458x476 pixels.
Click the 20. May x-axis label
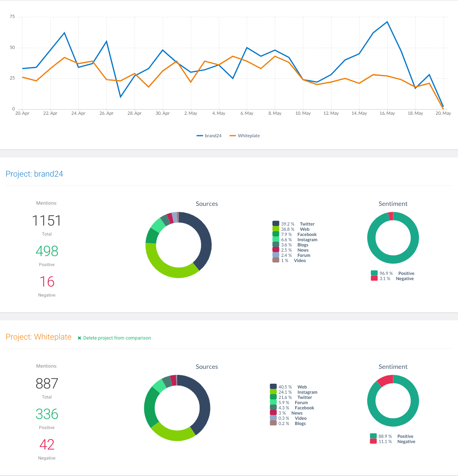(x=443, y=113)
